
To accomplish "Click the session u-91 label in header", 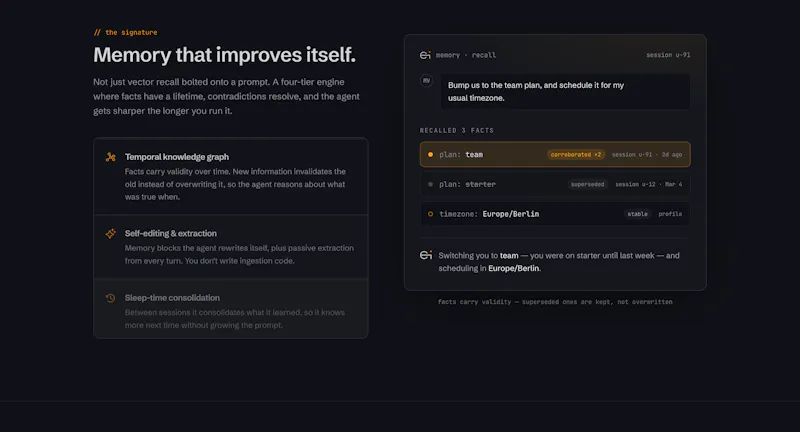I will pyautogui.click(x=668, y=55).
